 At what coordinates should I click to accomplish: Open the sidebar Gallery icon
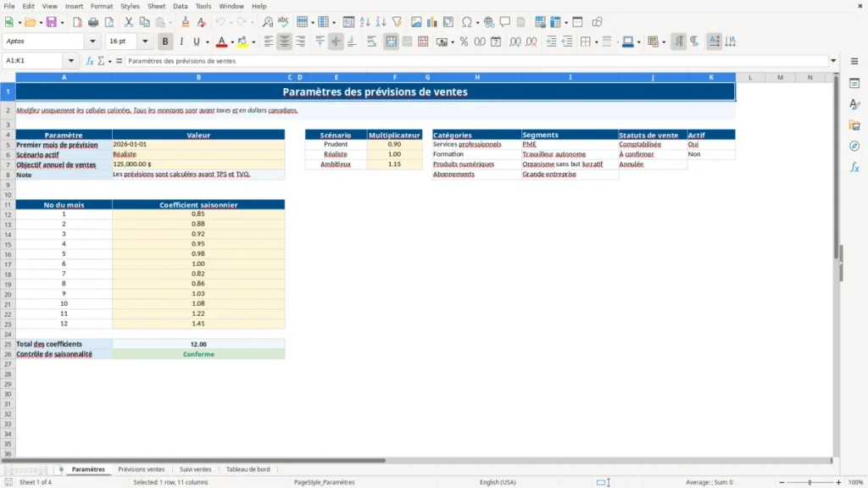pyautogui.click(x=854, y=125)
